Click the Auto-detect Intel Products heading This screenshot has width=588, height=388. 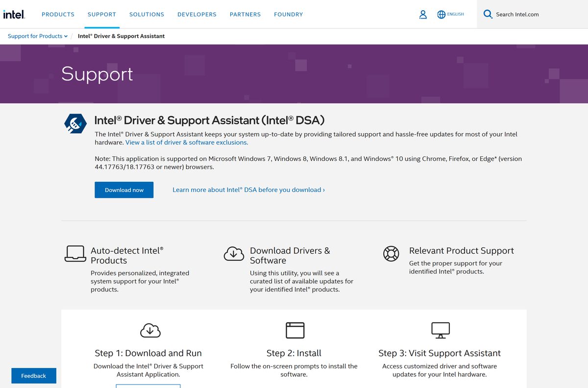click(127, 255)
